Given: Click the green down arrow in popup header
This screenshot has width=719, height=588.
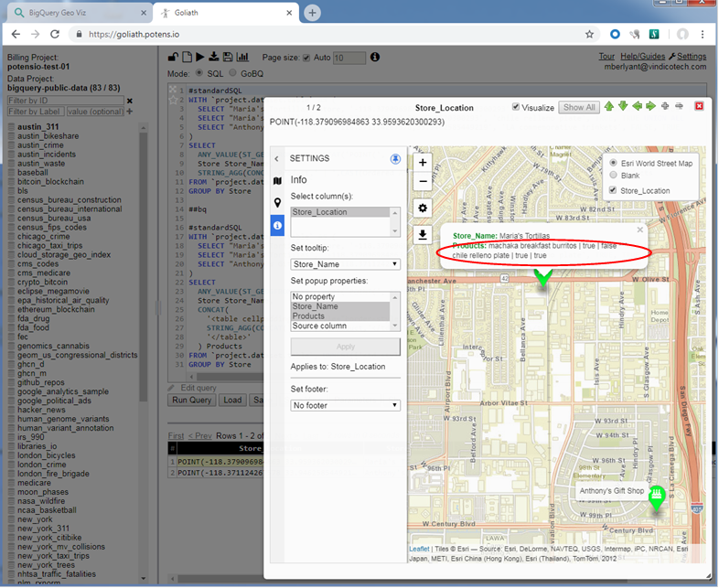Looking at the screenshot, I should [623, 106].
